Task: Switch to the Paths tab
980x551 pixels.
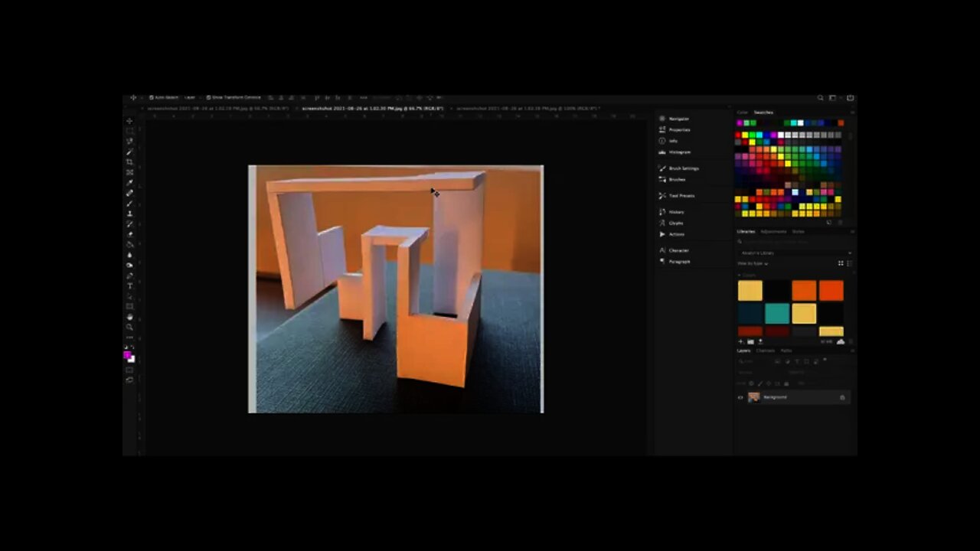Action: pyautogui.click(x=786, y=350)
